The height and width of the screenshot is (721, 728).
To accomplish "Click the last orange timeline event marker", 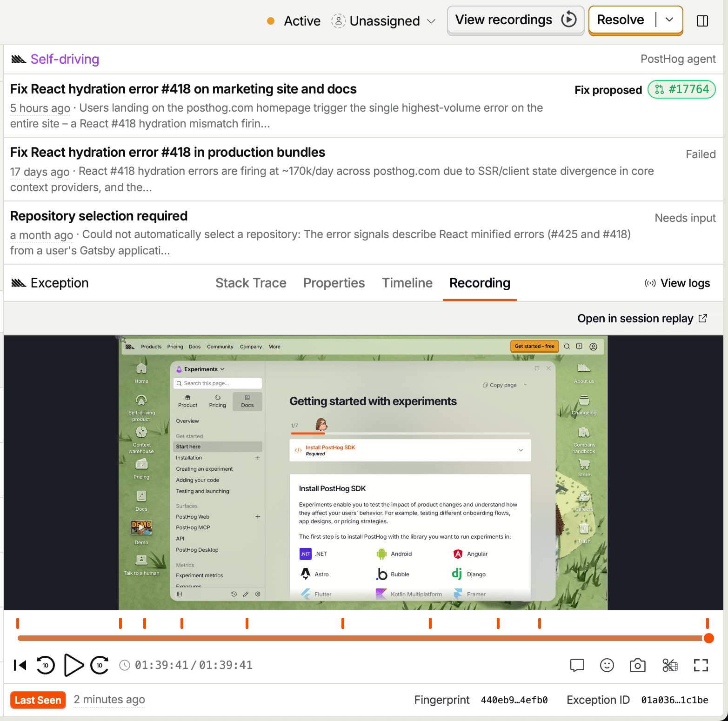I will (707, 623).
